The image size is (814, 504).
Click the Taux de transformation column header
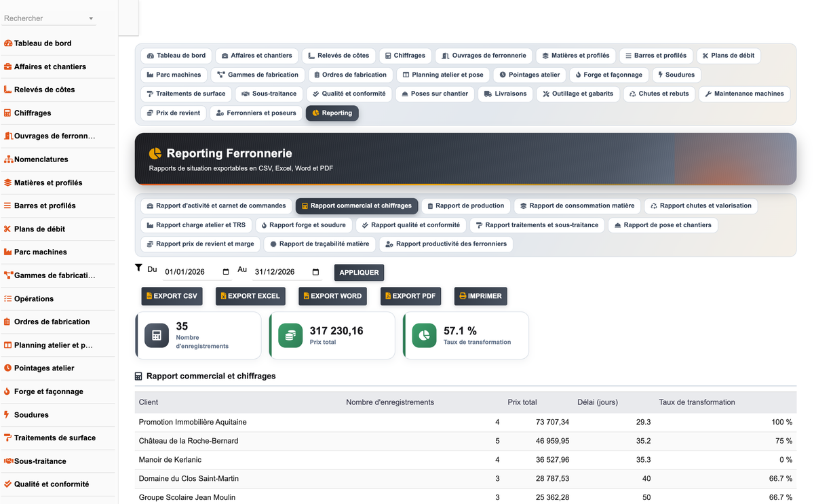tap(697, 402)
